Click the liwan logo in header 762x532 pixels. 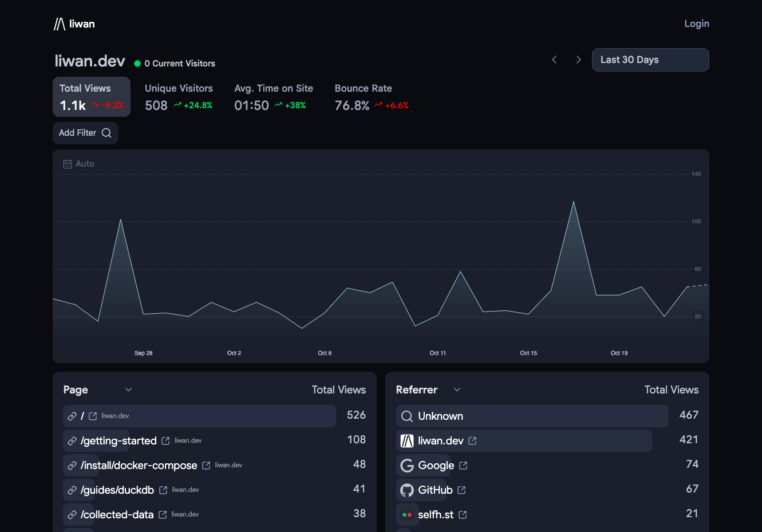click(74, 23)
